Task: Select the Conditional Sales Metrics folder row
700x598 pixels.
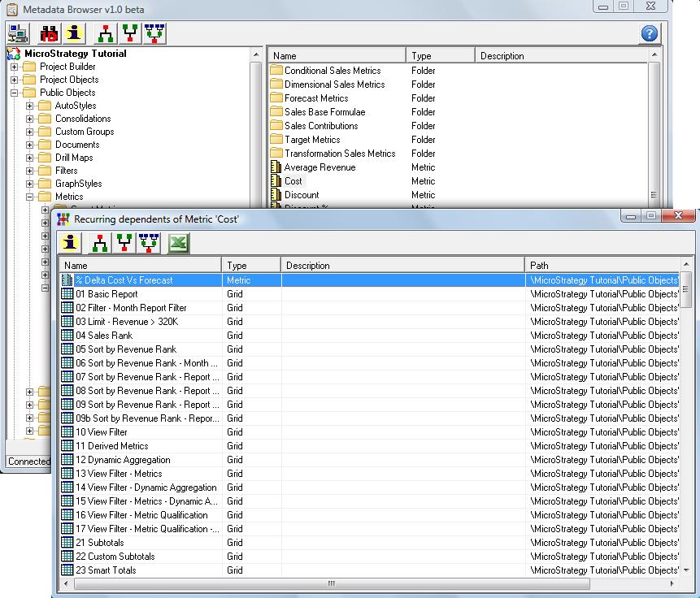Action: tap(458, 71)
